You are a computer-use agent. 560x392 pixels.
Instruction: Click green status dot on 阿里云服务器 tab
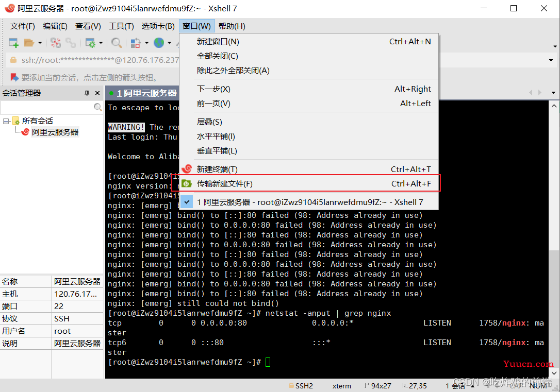(x=111, y=93)
